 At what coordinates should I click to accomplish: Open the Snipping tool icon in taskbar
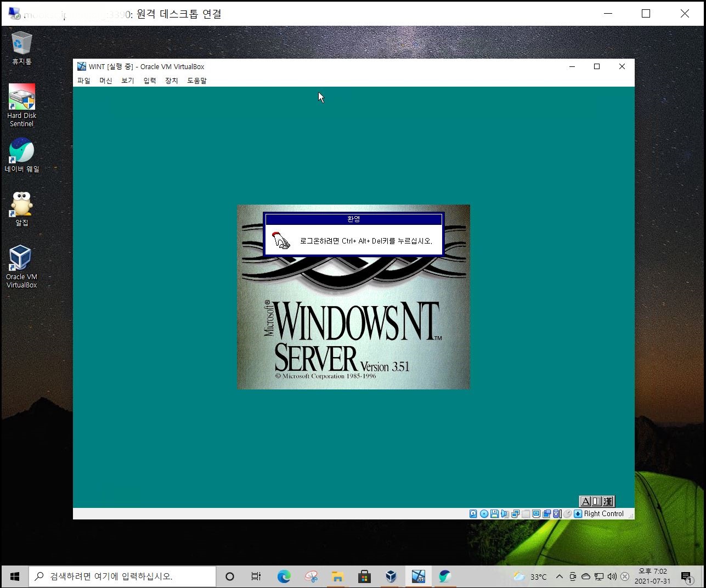[x=311, y=576]
